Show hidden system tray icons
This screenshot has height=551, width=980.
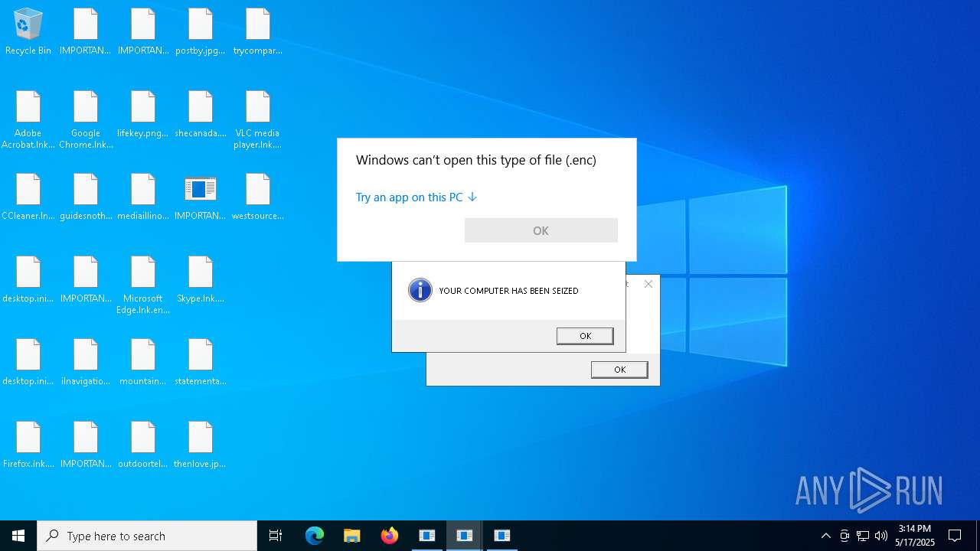click(826, 536)
